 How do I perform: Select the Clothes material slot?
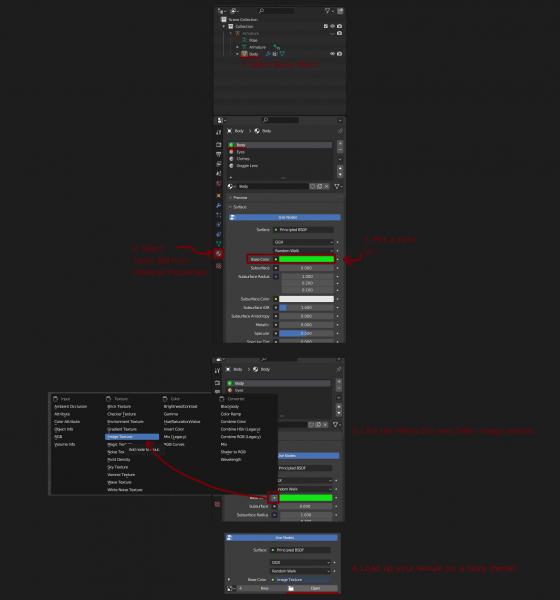pyautogui.click(x=280, y=159)
